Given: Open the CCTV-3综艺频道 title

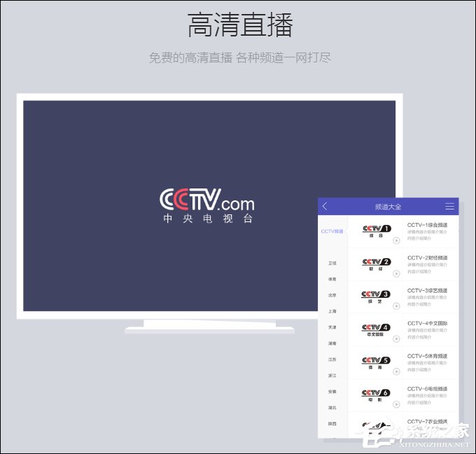Looking at the screenshot, I should [427, 291].
